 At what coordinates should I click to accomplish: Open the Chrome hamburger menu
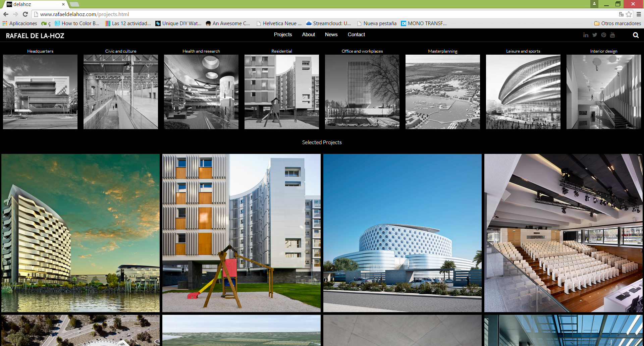click(x=639, y=14)
